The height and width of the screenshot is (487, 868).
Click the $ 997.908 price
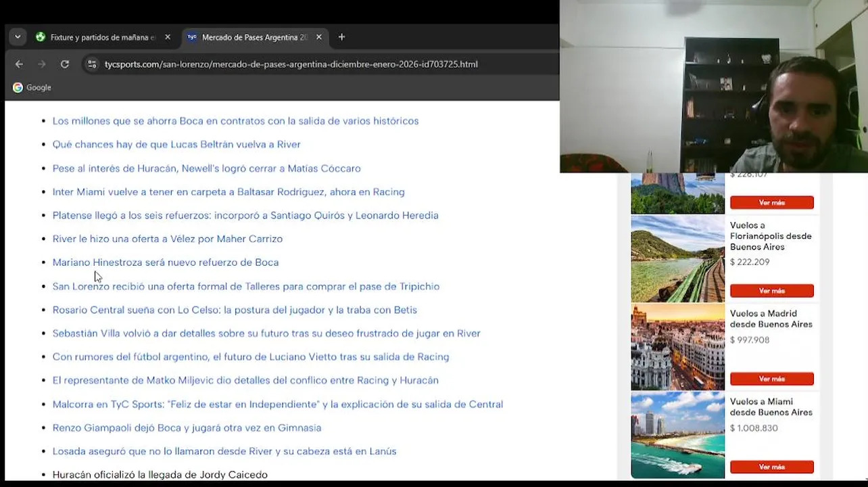(750, 340)
